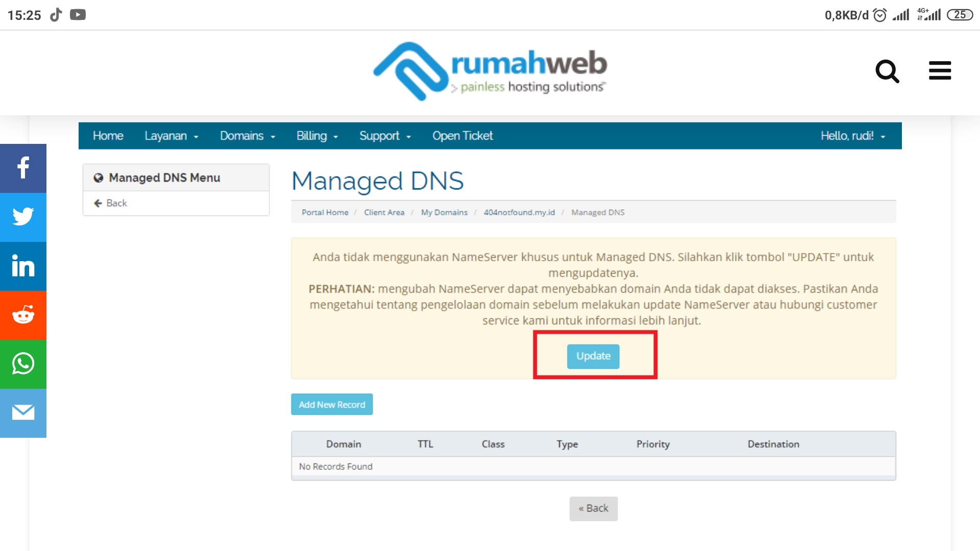Click the Add New Record button
Screen dimensions: 980x551
pyautogui.click(x=331, y=404)
